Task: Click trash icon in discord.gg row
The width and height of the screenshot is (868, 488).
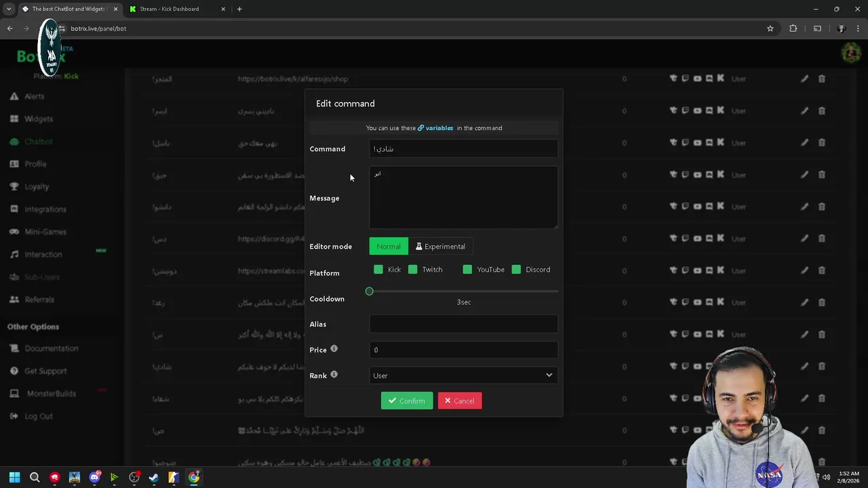Action: [821, 239]
